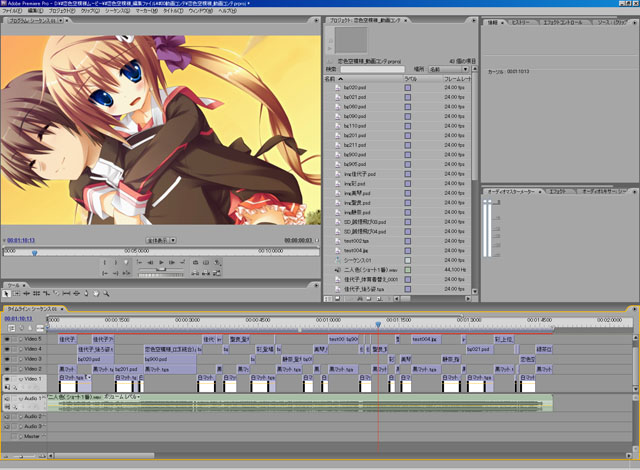
Task: Click the Extract button in monitor
Action: tap(206, 273)
